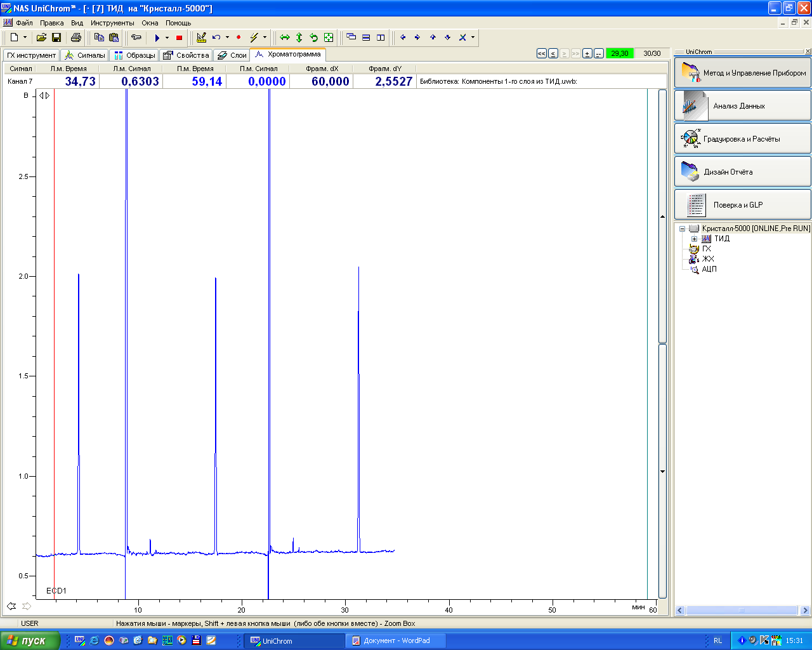Screen dimensions: 812x650
Task: Jump to first record with << button
Action: [x=541, y=53]
